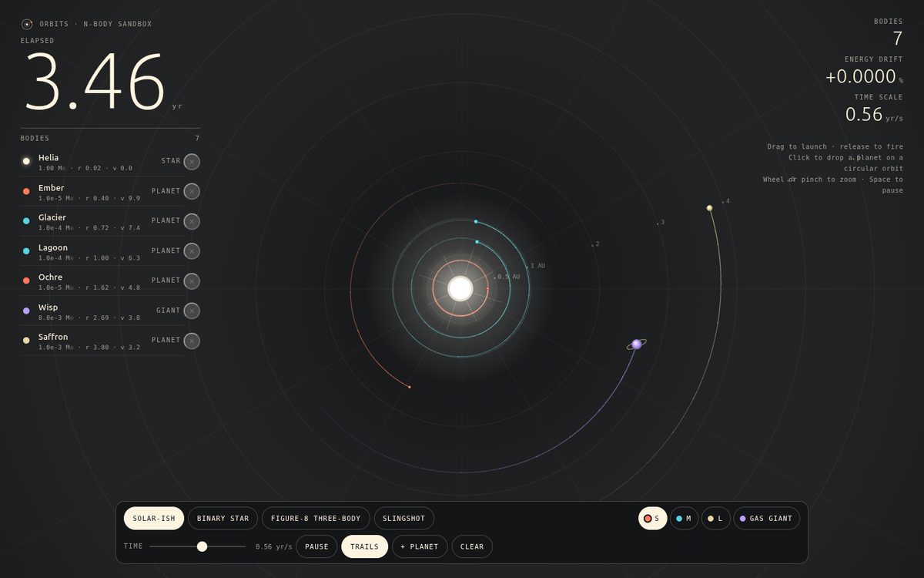The width and height of the screenshot is (924, 578).
Task: Select Helia in bodies list
Action: coord(102,162)
